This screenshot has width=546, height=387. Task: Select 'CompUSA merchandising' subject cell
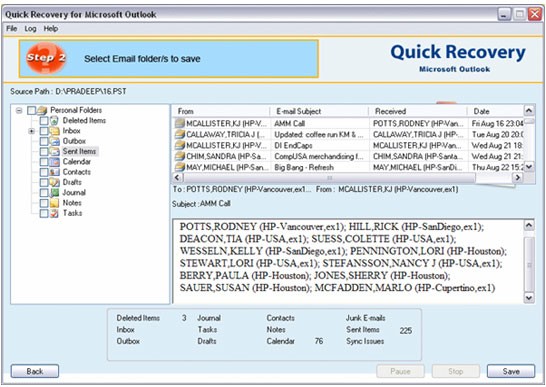coord(319,156)
